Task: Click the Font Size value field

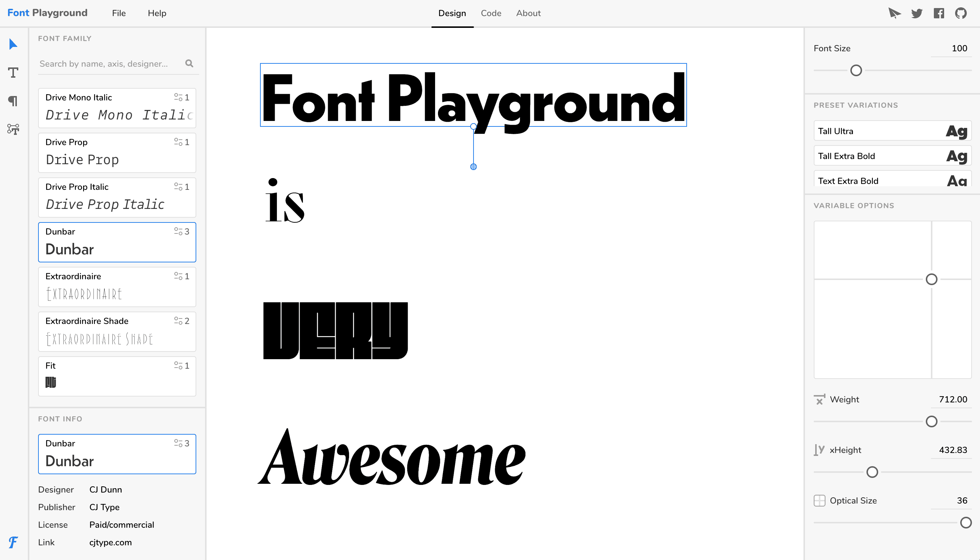Action: 951,48
